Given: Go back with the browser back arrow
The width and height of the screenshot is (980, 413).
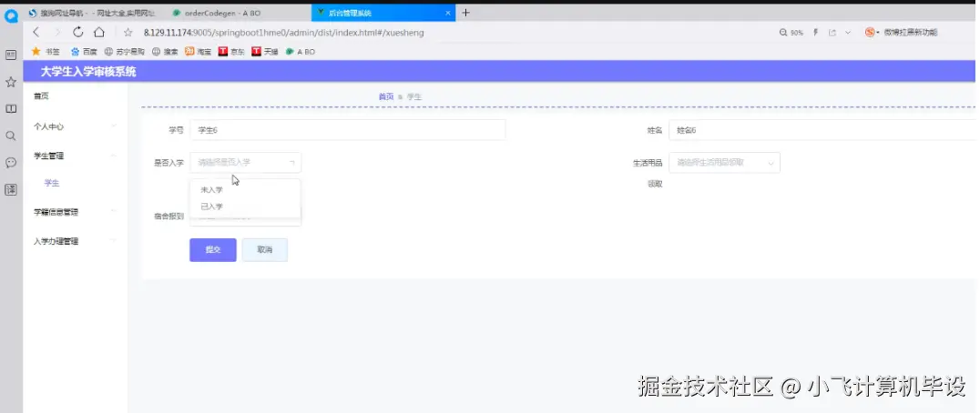Looking at the screenshot, I should [x=36, y=33].
